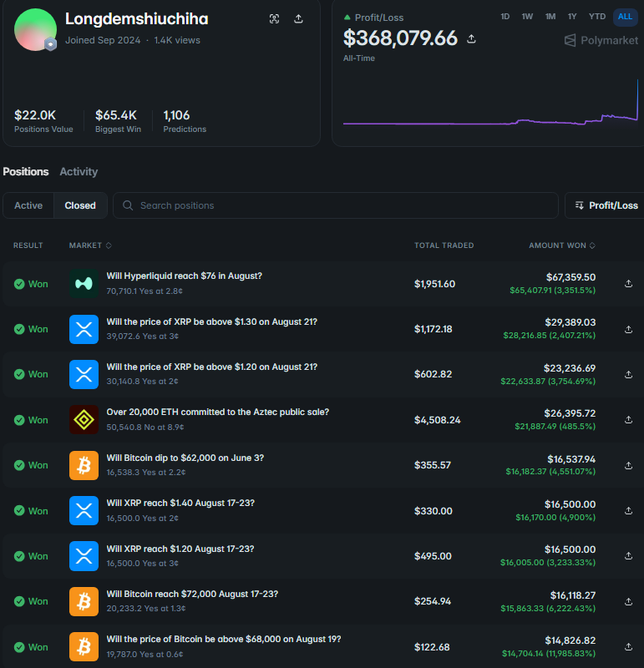Screen dimensions: 644x668
Task: Switch to the Activity tab
Action: tap(79, 172)
